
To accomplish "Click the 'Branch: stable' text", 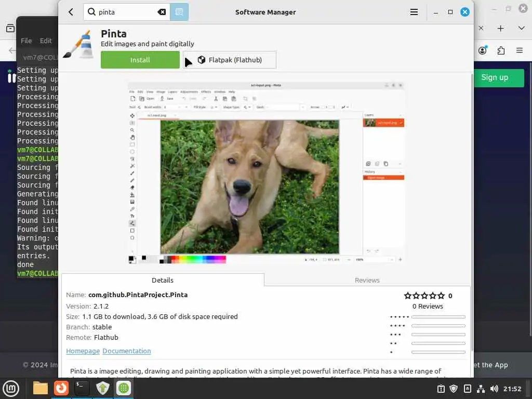I will coord(89,327).
